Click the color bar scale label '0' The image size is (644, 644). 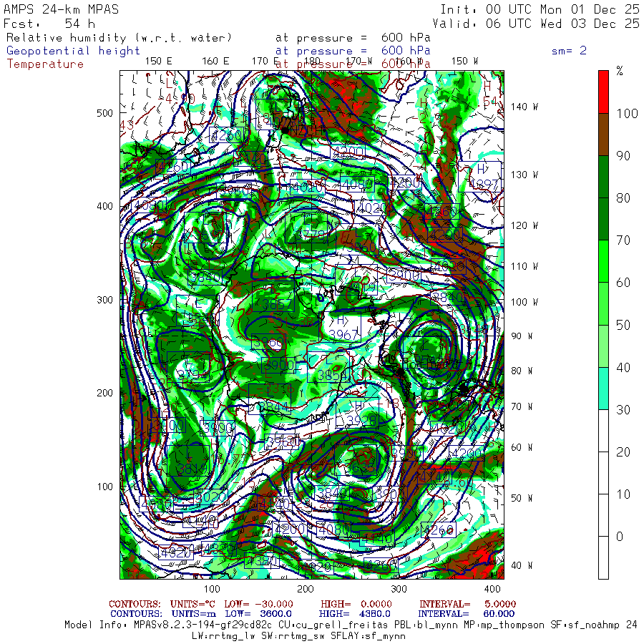(x=620, y=537)
